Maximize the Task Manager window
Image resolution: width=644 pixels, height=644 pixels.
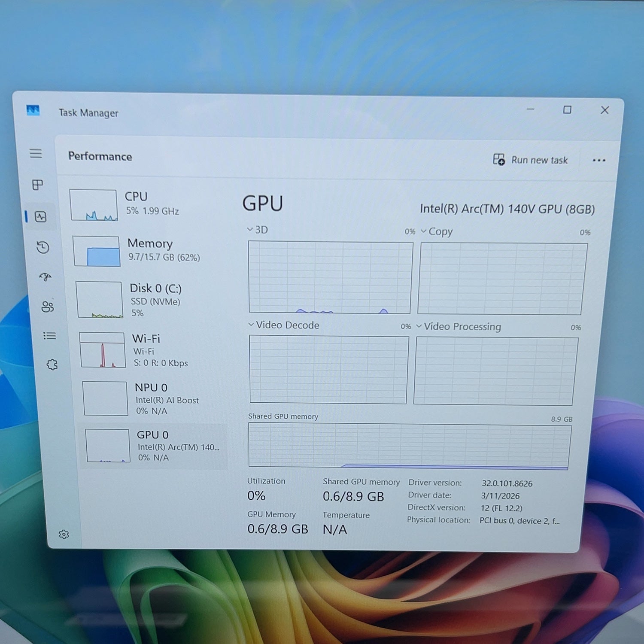[567, 110]
